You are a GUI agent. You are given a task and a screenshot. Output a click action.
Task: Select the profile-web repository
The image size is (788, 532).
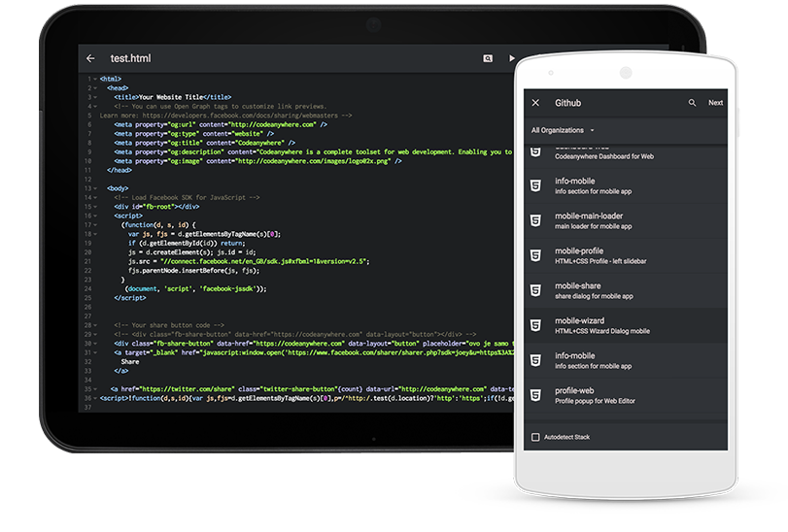626,395
